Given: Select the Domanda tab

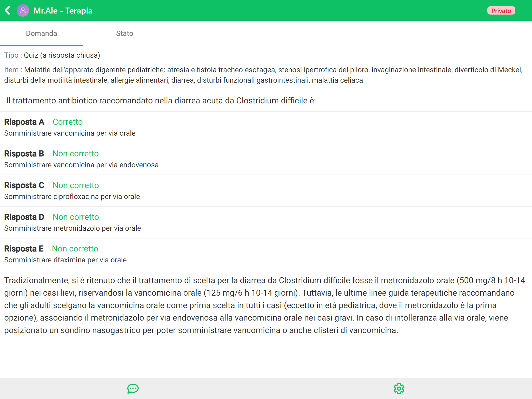Looking at the screenshot, I should (42, 34).
